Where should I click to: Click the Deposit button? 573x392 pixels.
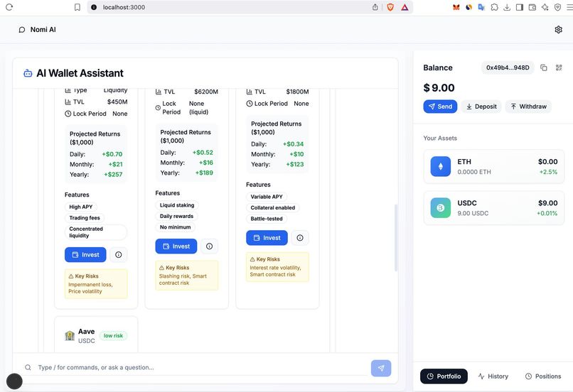coord(481,107)
